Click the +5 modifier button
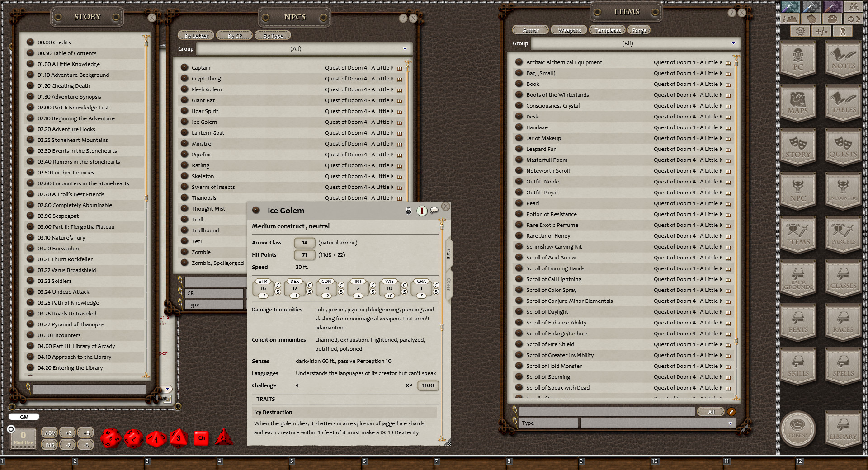Screen dimensions: 868x470 pos(86,432)
